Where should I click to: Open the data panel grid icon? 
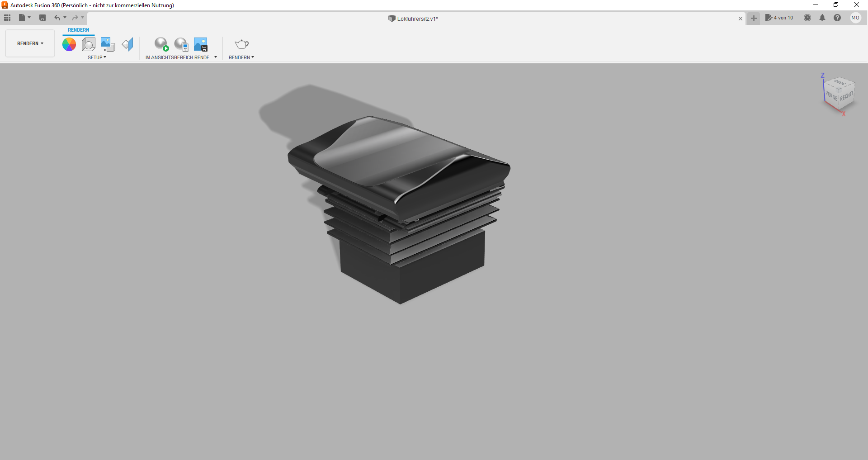click(x=7, y=18)
